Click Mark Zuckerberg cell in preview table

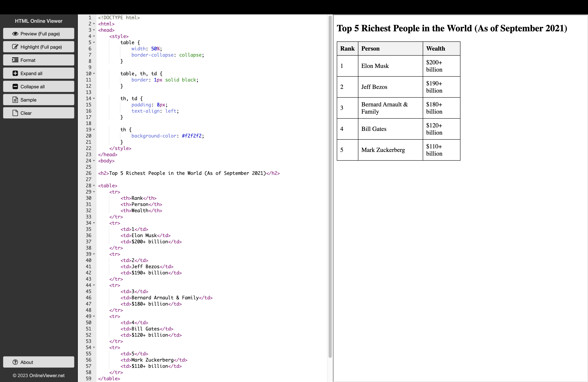390,150
